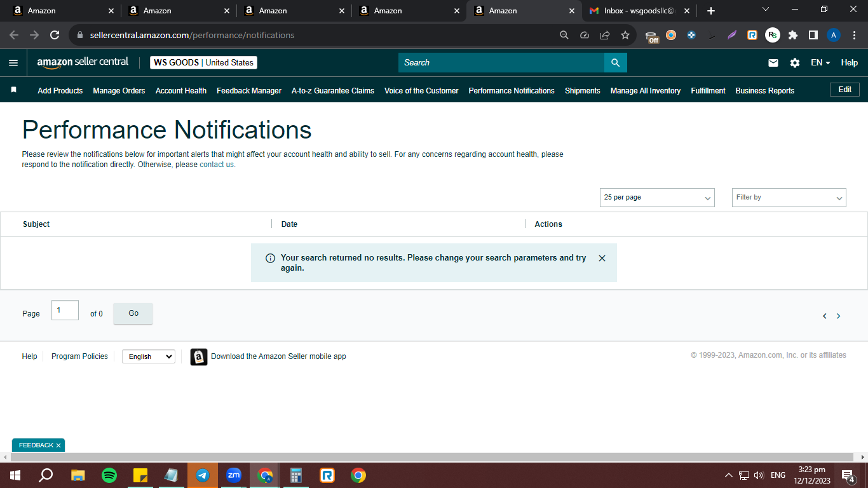This screenshot has width=868, height=488.
Task: Open the Filter by dropdown
Action: click(x=789, y=198)
